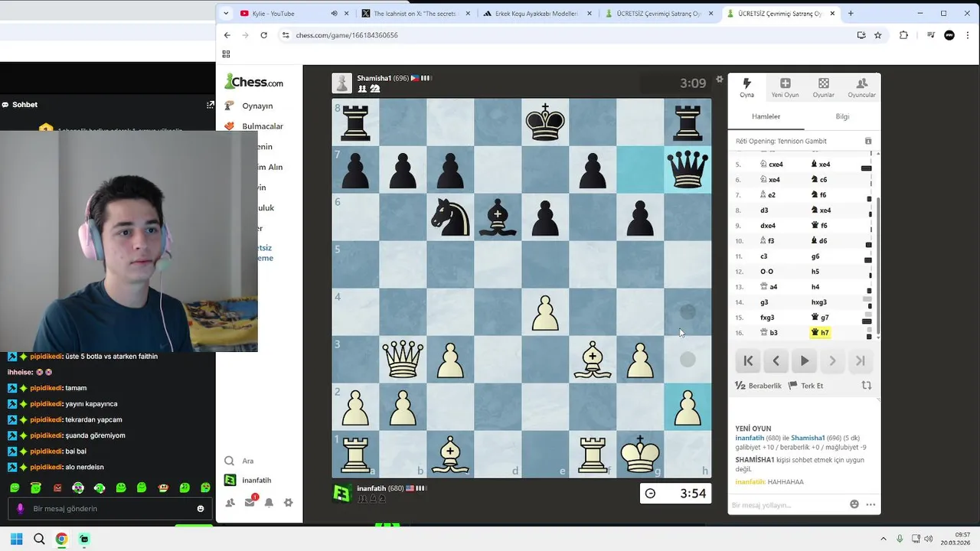Select white's move b3 in move 16
This screenshot has width=980, height=551.
pos(768,333)
